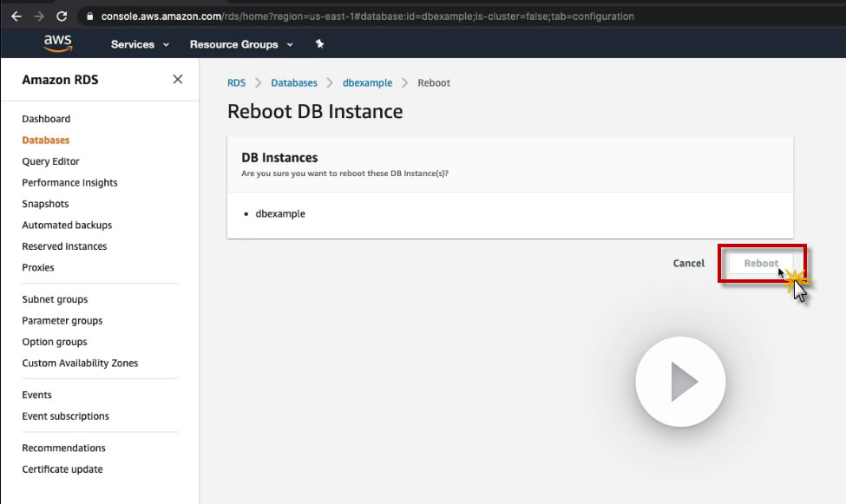This screenshot has width=846, height=504.
Task: Click the RDS breadcrumb link
Action: 236,83
